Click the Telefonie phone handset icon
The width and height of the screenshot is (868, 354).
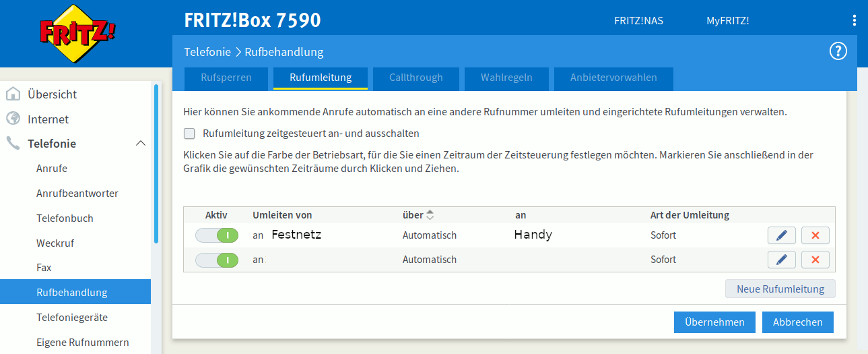tap(13, 143)
